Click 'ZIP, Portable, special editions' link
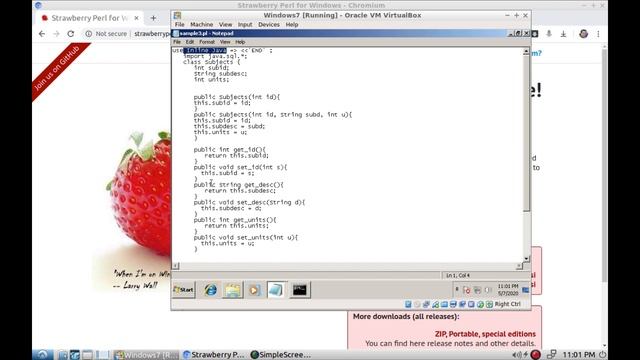Screen dimensions: 640x360 [485, 334]
